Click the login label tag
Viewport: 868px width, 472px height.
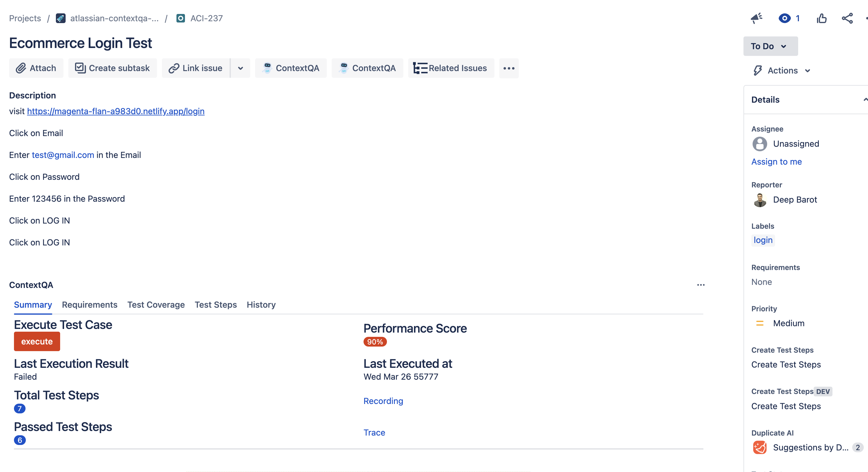tap(763, 240)
